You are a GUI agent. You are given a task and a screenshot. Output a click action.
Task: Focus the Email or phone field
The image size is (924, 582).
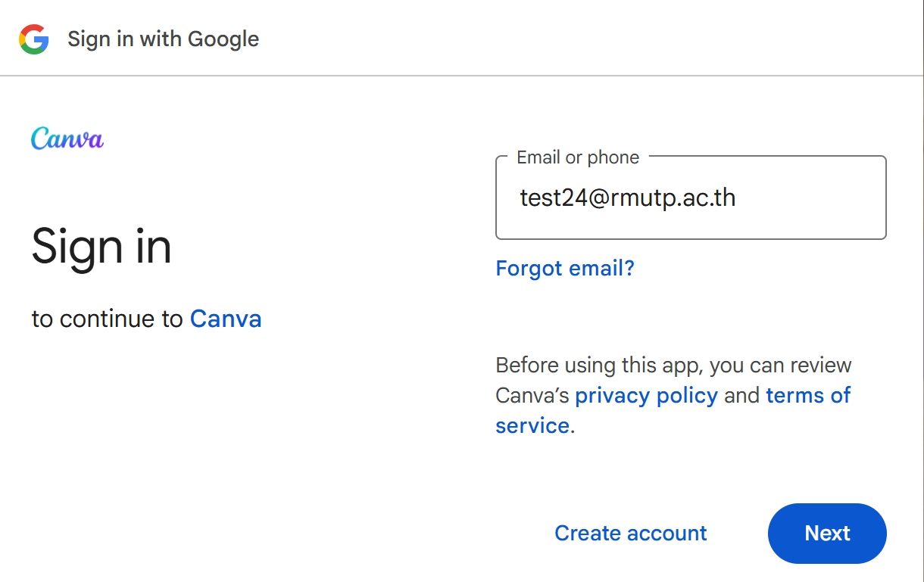[691, 198]
